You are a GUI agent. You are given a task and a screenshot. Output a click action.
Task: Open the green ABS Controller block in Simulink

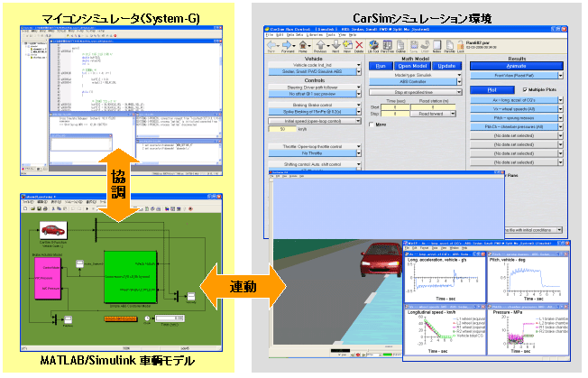click(131, 277)
